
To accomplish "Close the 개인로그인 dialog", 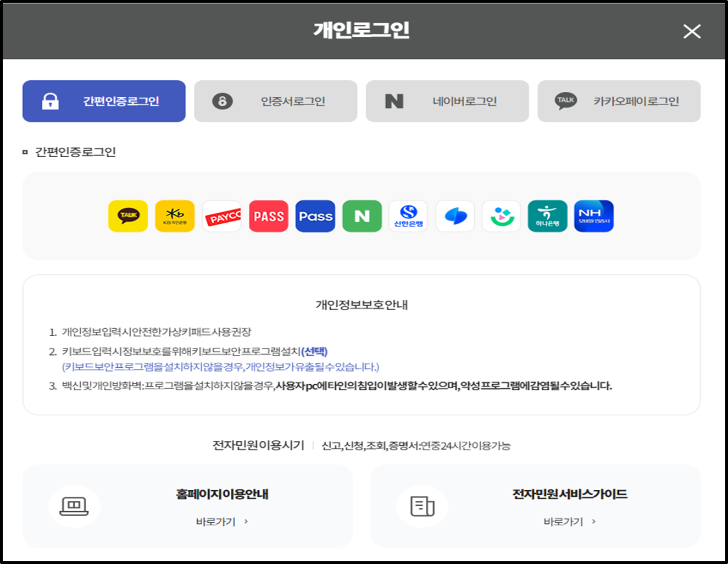I will (692, 31).
